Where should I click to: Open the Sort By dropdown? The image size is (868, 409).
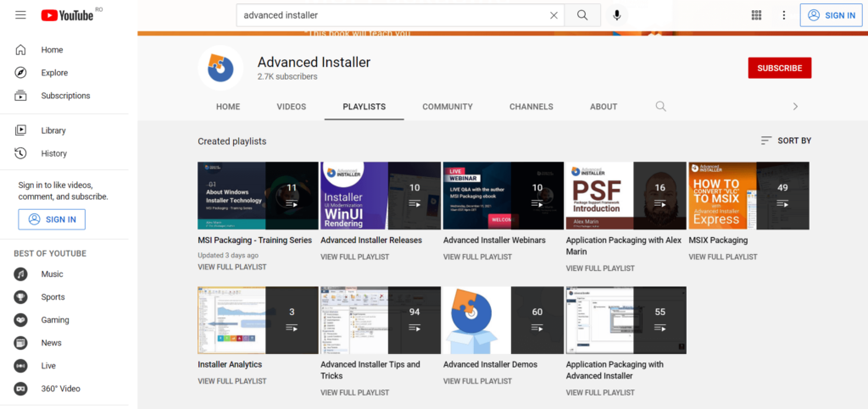click(786, 141)
